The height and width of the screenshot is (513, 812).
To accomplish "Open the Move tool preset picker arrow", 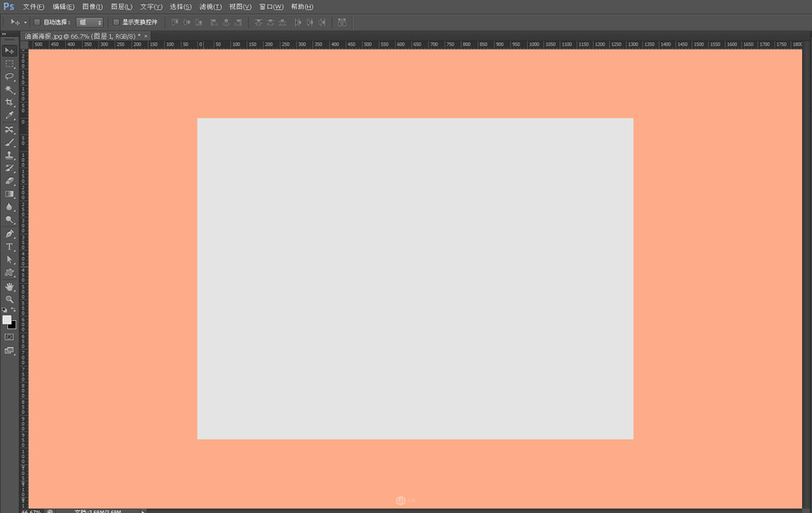I will click(25, 22).
